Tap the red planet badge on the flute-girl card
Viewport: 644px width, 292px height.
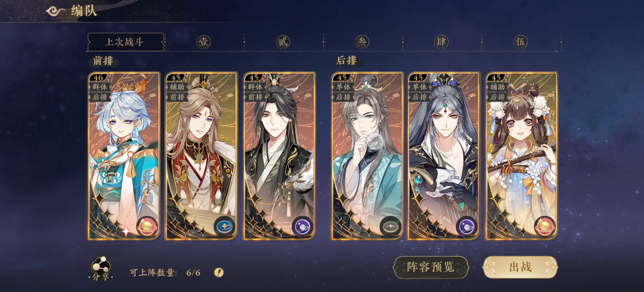coord(544,227)
